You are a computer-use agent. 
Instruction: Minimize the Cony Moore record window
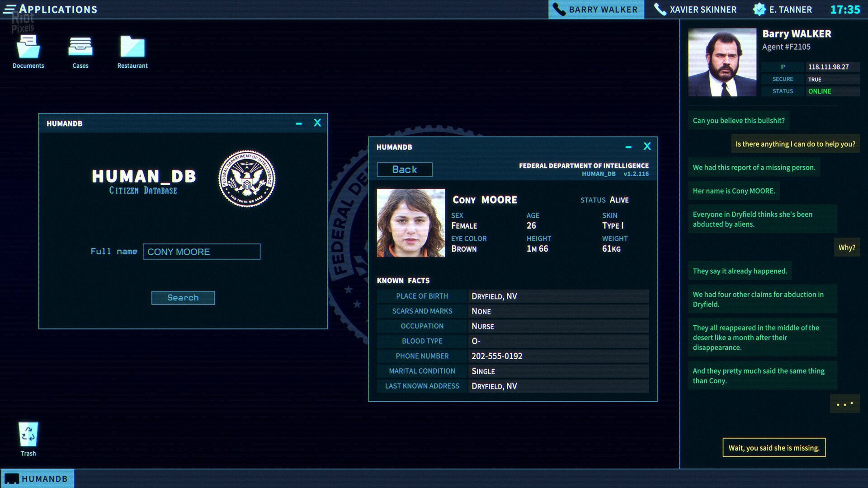[x=628, y=146]
